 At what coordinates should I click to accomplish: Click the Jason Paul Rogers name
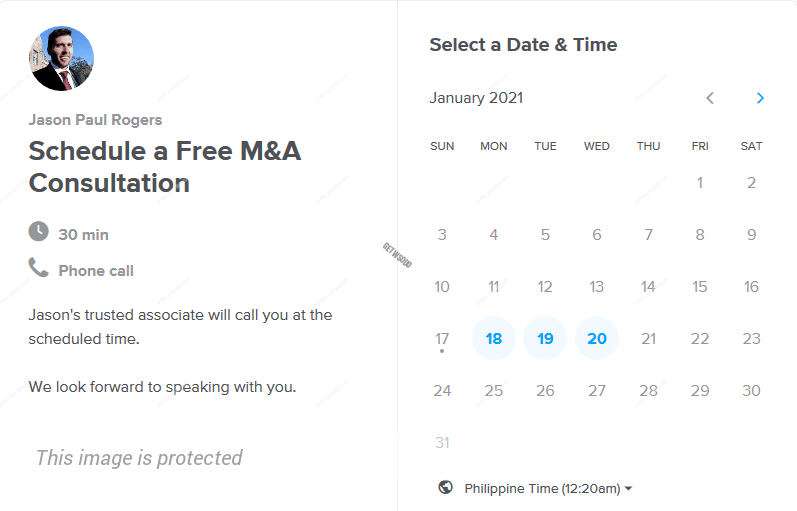(95, 120)
